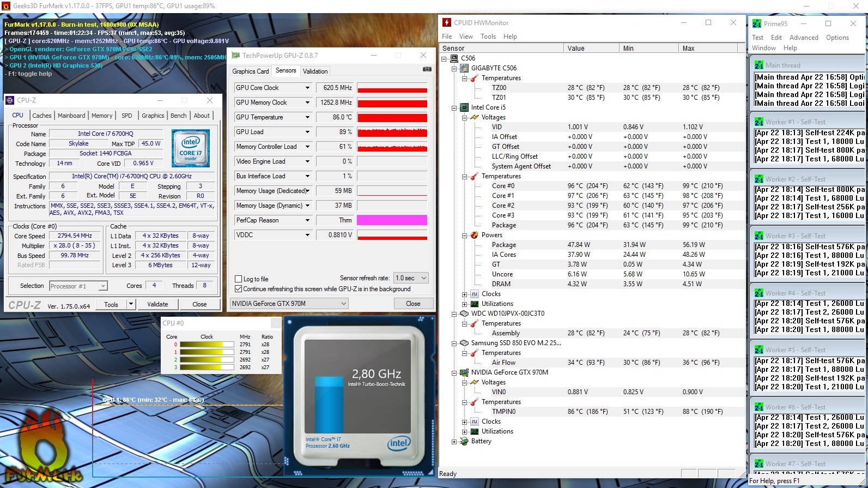
Task: Click the NVIDIA GeForce GTX 970M card icon
Action: (464, 372)
